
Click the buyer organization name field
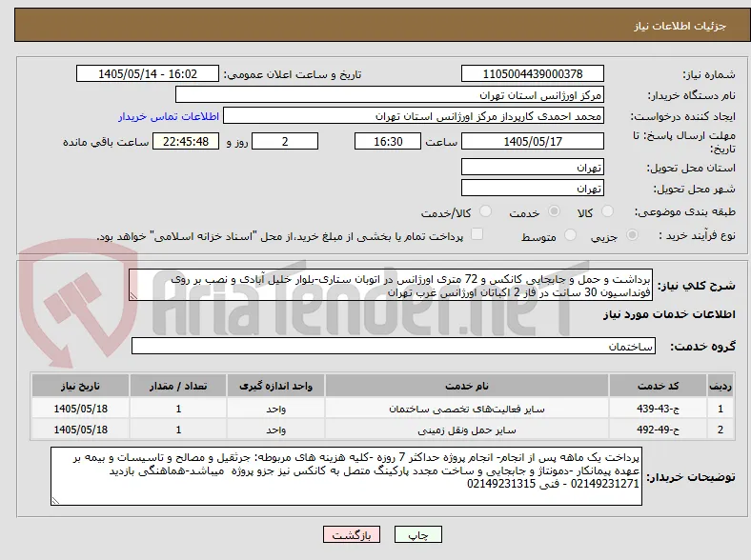(x=390, y=95)
